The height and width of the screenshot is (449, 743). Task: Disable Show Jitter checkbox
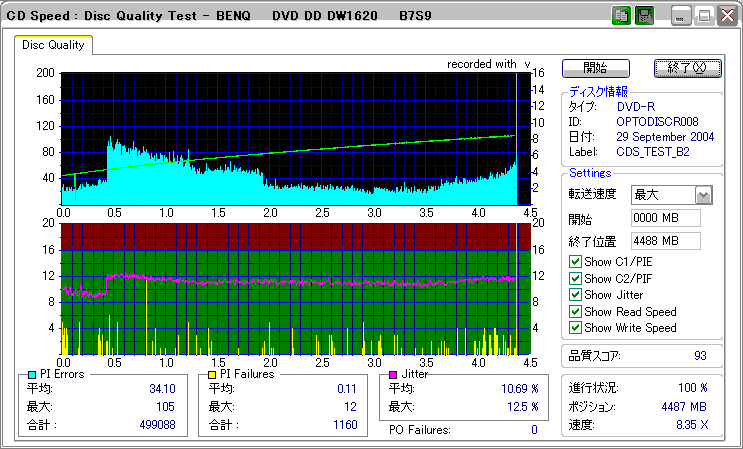575,295
